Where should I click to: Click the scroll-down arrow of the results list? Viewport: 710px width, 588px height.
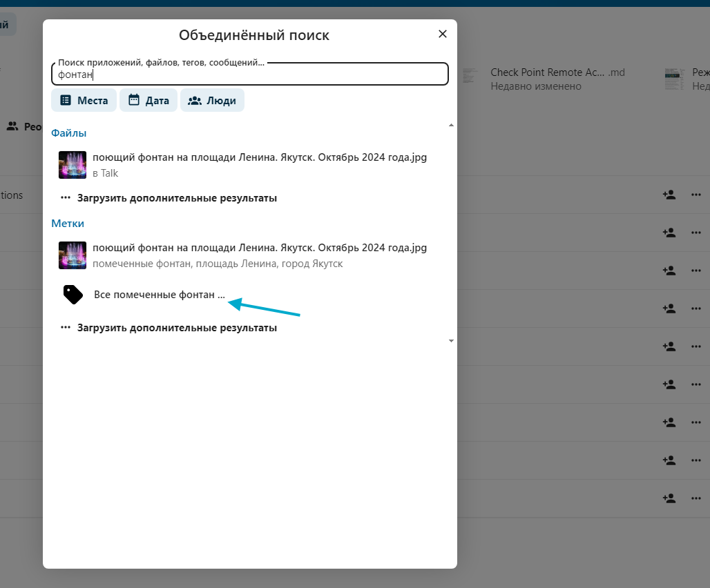tap(451, 341)
